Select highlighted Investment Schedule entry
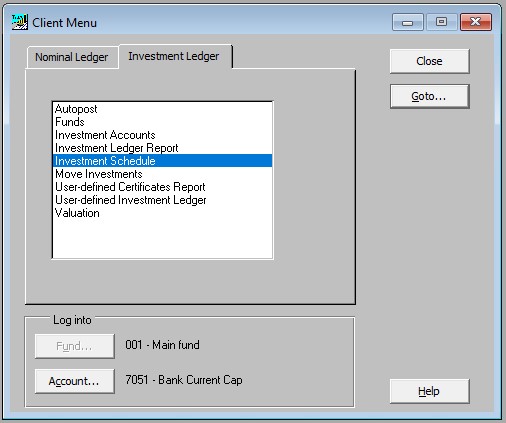 tap(162, 161)
